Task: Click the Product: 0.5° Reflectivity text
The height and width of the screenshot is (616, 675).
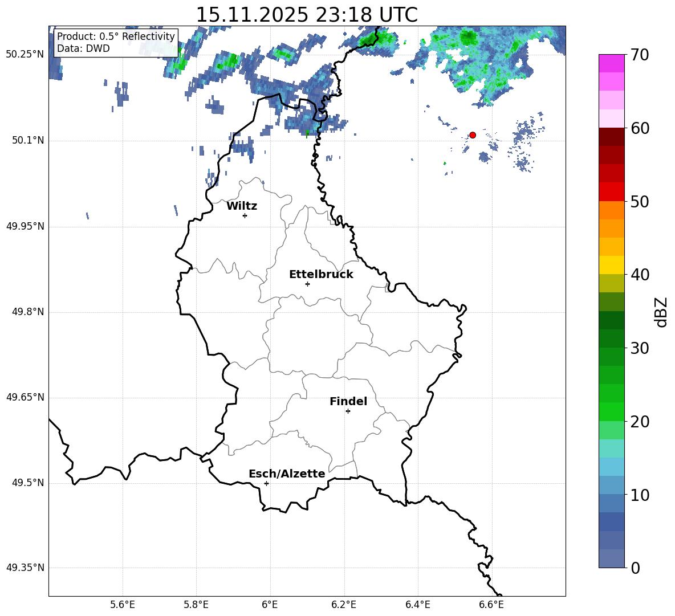Action: coord(116,36)
